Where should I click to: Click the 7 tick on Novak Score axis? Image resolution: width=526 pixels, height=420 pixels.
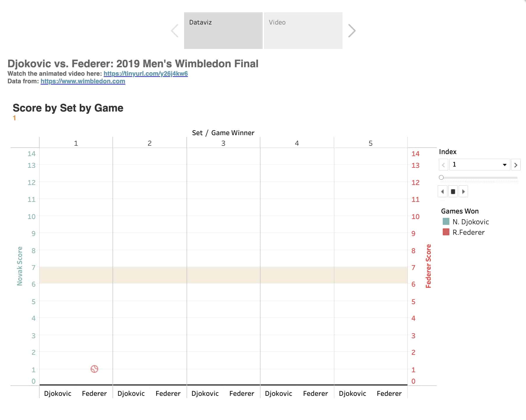(33, 267)
